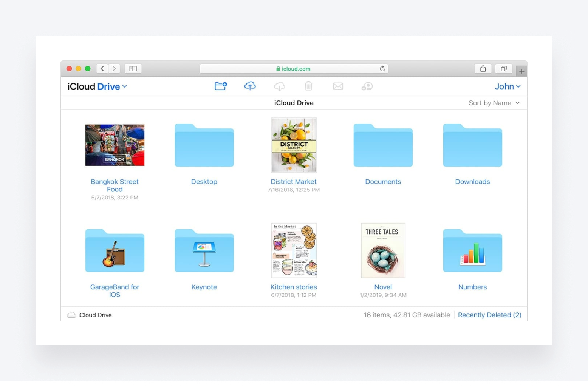This screenshot has width=588, height=386.
Task: Click the upload file icon
Action: tap(250, 86)
